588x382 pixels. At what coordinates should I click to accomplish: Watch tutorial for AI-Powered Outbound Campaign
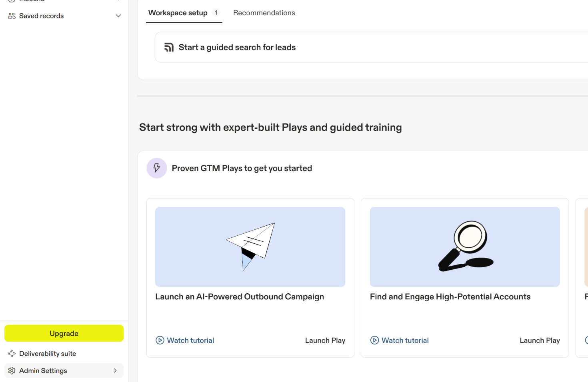[190, 340]
